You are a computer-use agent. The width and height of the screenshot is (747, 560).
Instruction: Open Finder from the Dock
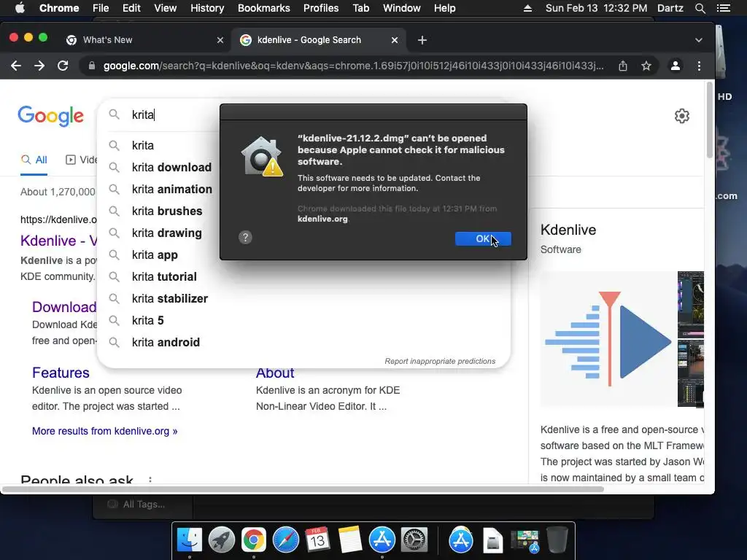[190, 540]
